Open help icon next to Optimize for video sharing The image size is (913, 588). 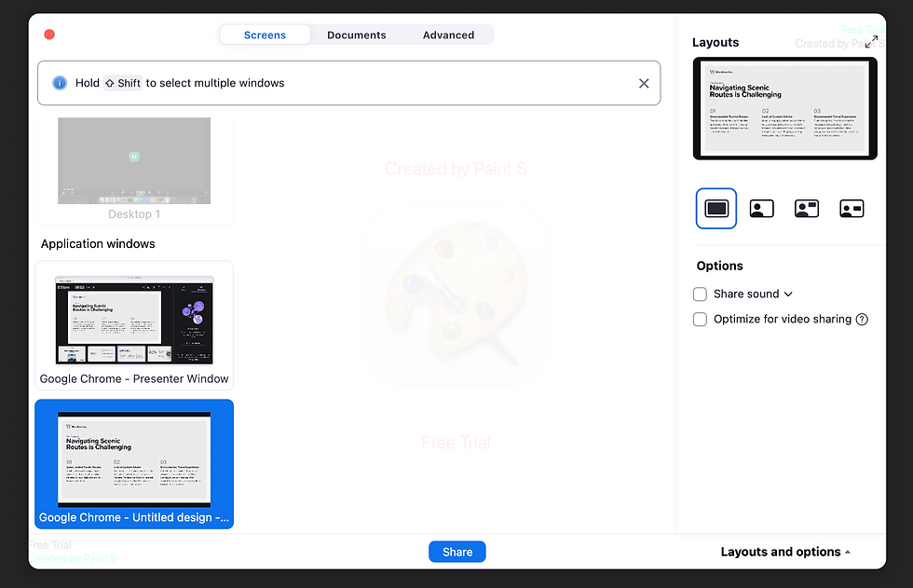862,319
